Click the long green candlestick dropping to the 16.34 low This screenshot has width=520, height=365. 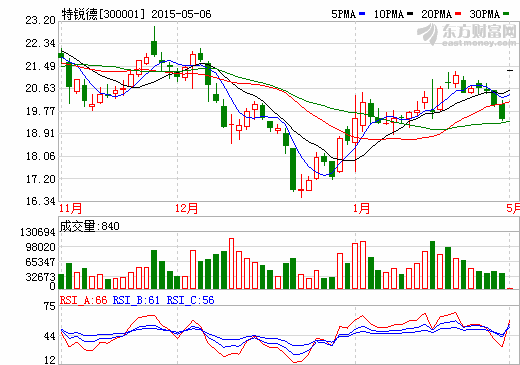pyautogui.click(x=293, y=169)
